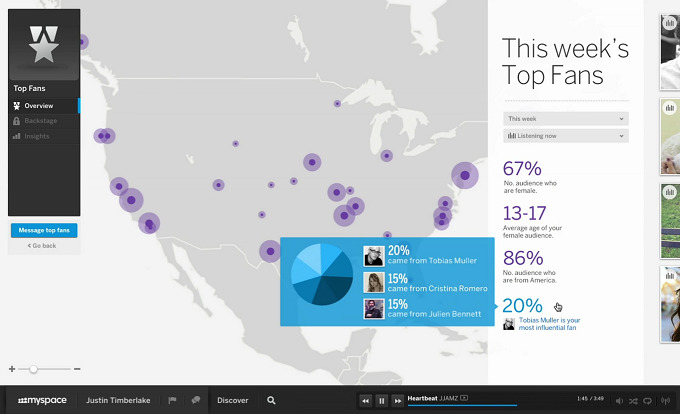Click the map zoom slider handle

[33, 369]
